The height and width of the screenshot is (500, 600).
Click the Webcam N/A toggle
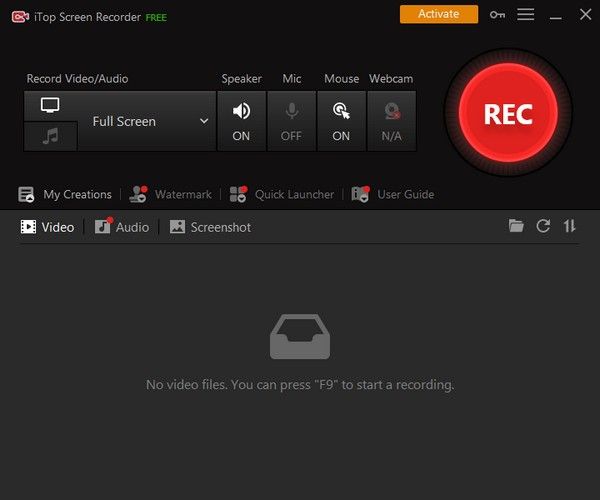click(x=391, y=121)
